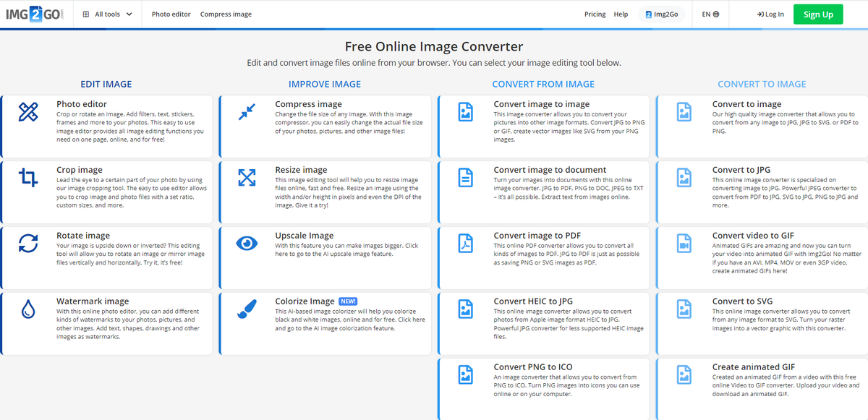Image resolution: width=868 pixels, height=420 pixels.
Task: Click the Convert image to image icon
Action: pos(465,112)
